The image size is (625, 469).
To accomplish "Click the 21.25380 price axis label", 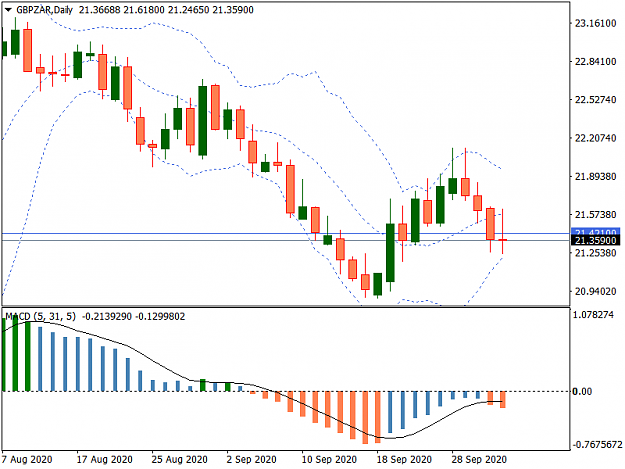I will point(595,253).
